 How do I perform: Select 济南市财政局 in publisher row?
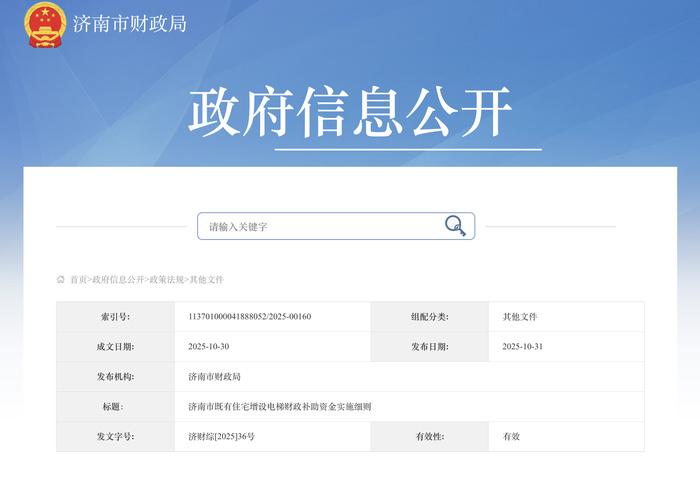tap(214, 376)
